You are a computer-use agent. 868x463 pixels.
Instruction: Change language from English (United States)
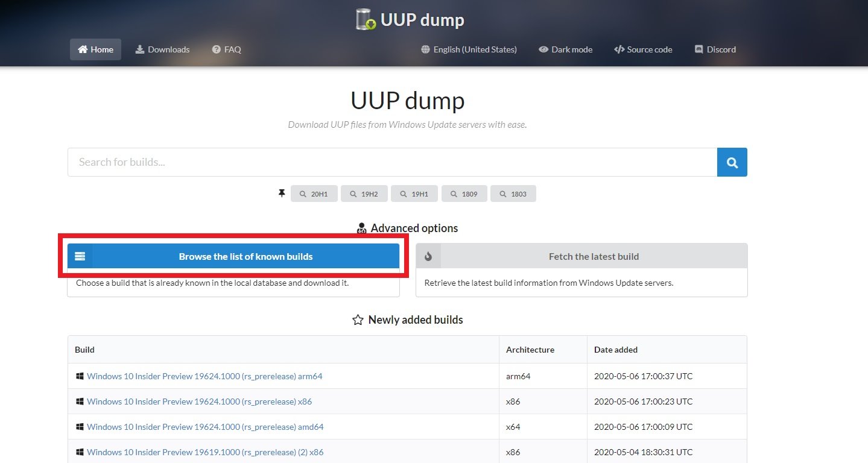(x=469, y=49)
